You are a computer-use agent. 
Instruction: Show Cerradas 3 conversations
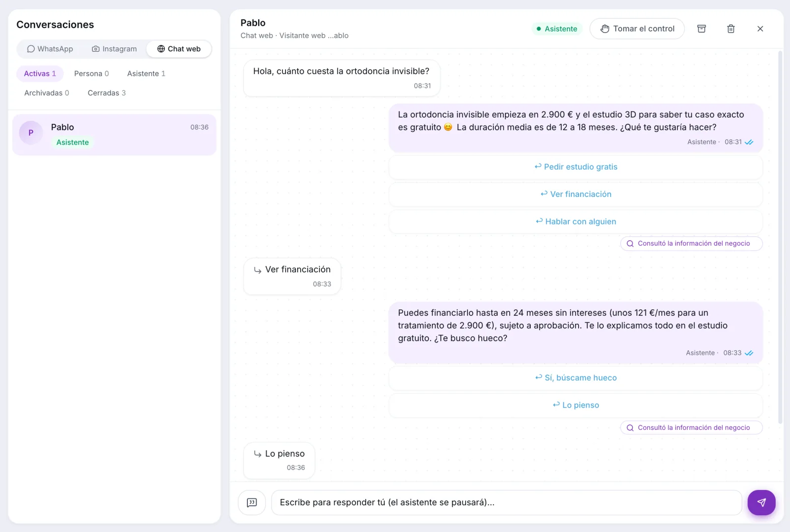click(107, 93)
